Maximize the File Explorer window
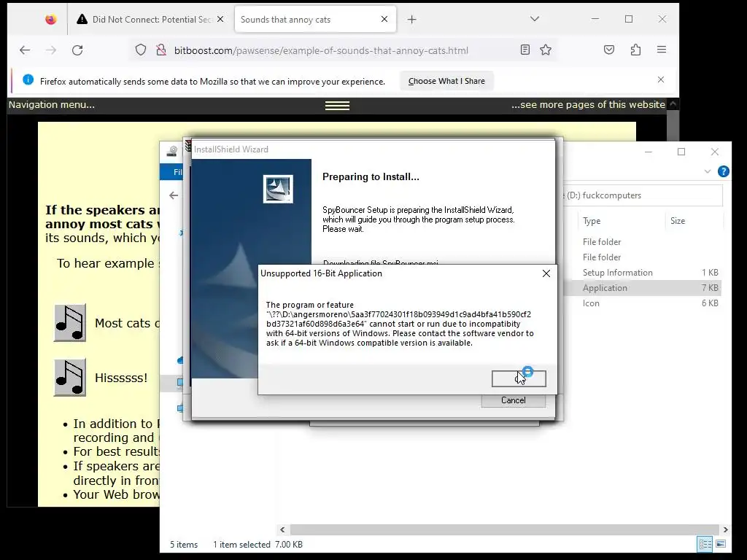 click(681, 152)
